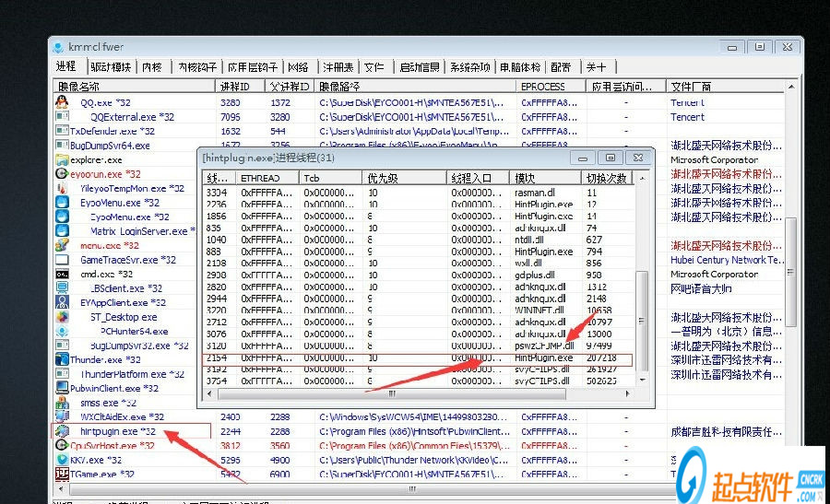Click the PubwinClient.exe monitor icon

point(62,388)
